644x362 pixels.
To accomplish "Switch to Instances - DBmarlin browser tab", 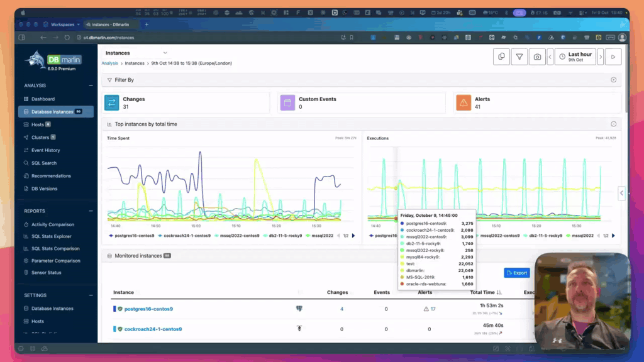I will click(x=110, y=25).
